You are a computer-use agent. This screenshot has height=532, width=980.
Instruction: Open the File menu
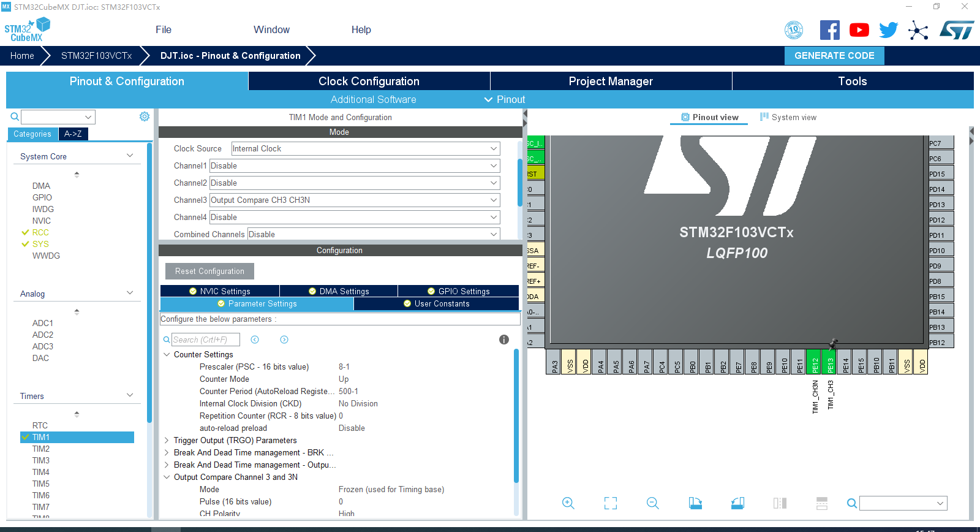[x=164, y=29]
